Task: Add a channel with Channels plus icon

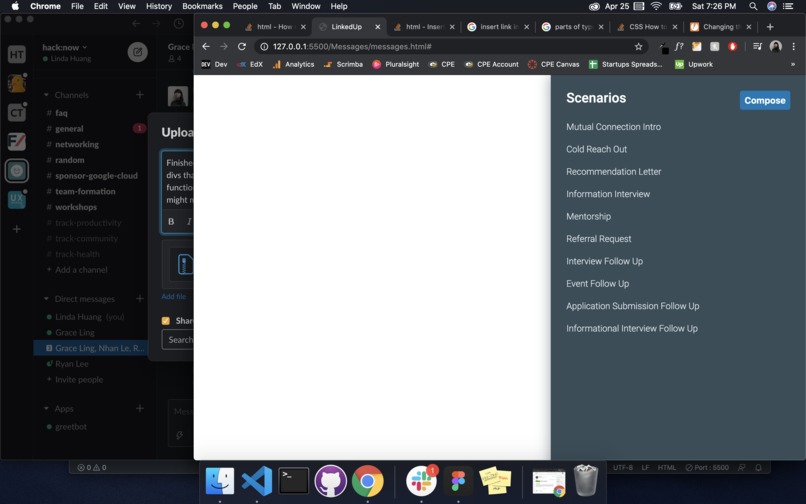Action: pos(139,95)
